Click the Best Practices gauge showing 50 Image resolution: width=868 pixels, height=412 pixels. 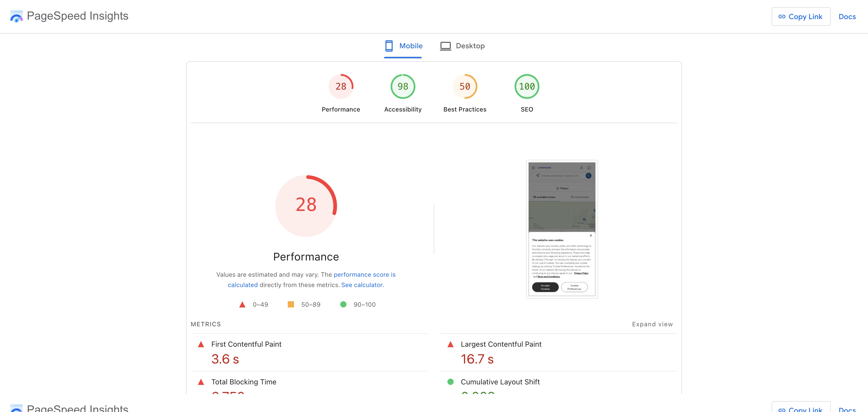465,86
